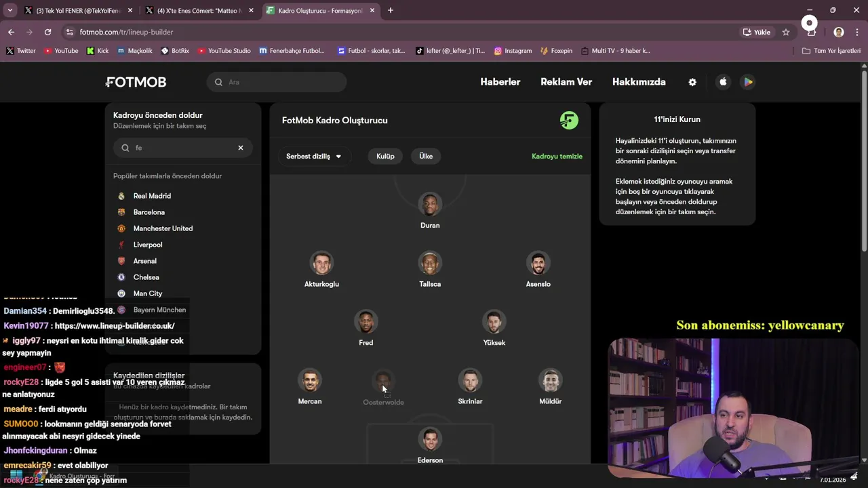Open the Google Play store icon
Viewport: 868px width, 488px height.
tap(748, 82)
